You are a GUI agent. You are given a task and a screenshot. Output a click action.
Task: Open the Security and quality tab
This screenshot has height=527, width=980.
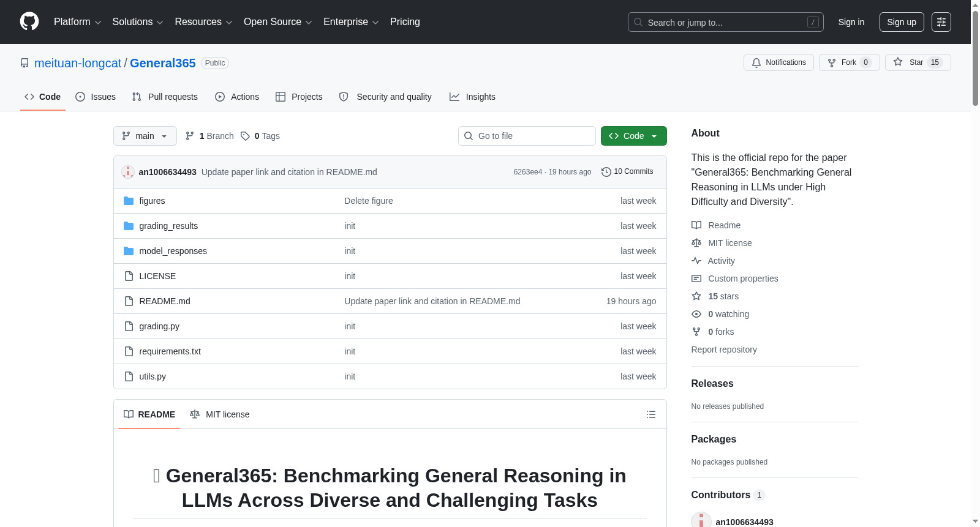click(x=385, y=97)
